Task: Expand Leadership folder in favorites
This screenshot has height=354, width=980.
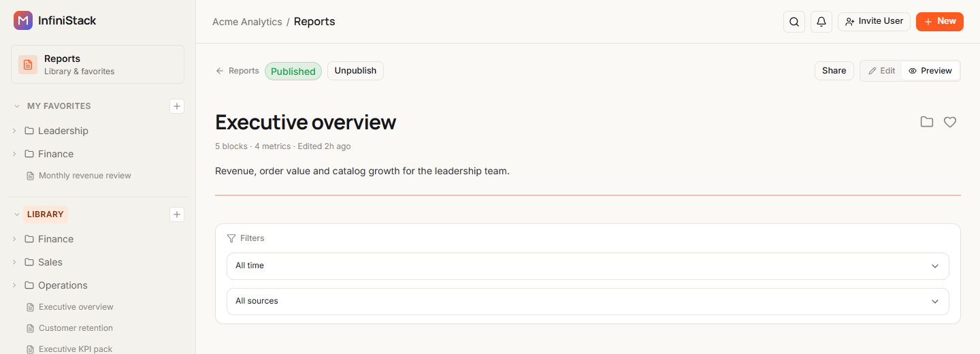Action: (x=14, y=131)
